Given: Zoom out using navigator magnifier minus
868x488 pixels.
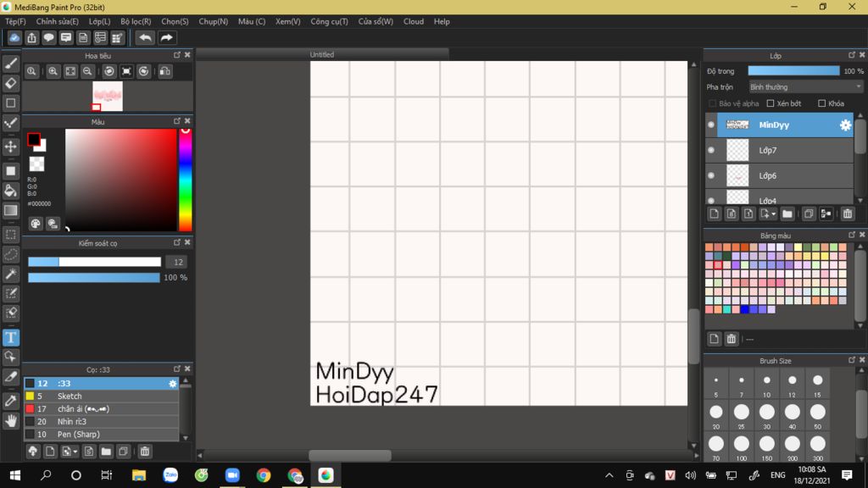Looking at the screenshot, I should [87, 71].
